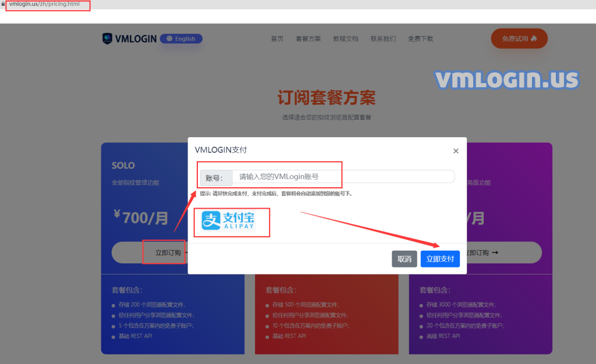Viewport: 596px width, 364px height.
Task: Open the 免费下载 page
Action: (420, 39)
